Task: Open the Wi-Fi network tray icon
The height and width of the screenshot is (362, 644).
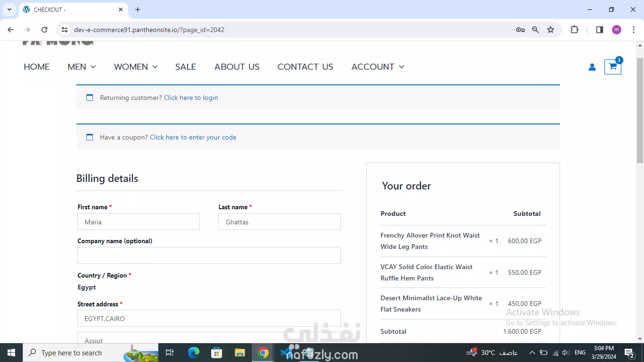Action: (x=555, y=353)
